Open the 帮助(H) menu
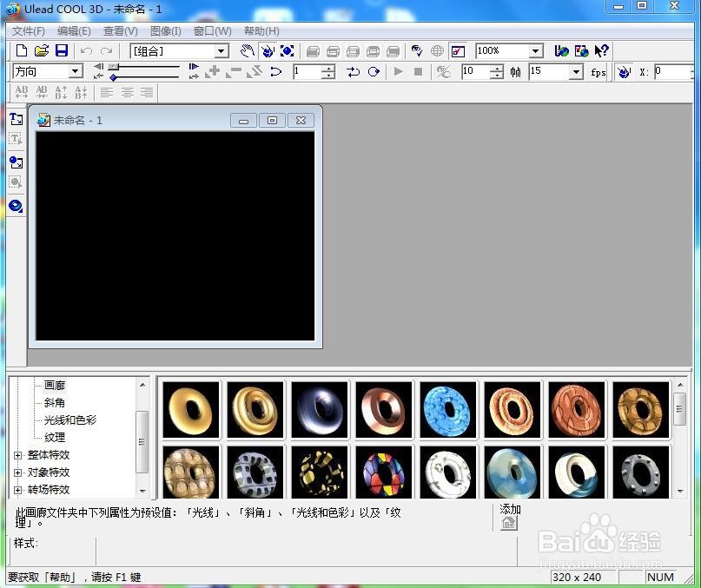The height and width of the screenshot is (588, 701). pos(261,31)
